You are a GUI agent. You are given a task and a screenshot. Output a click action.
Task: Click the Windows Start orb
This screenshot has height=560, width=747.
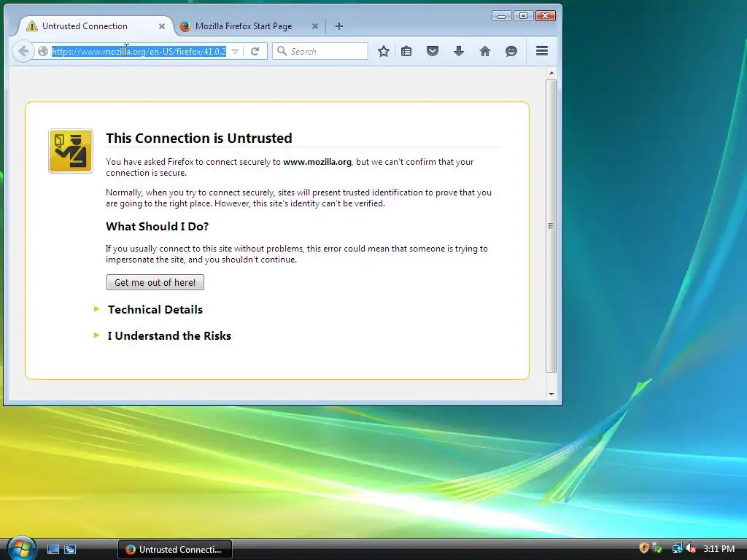(21, 548)
